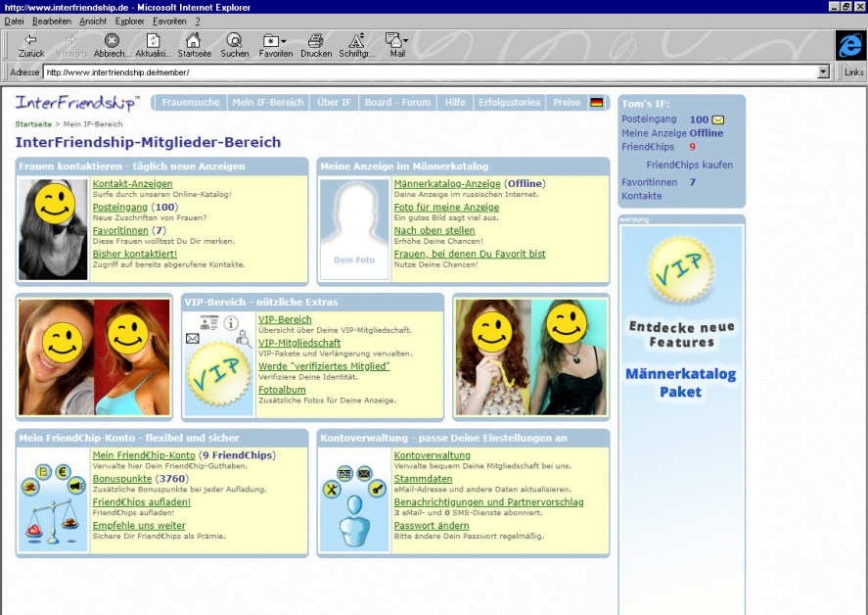Click the German flag language icon
The height and width of the screenshot is (615, 868).
[x=596, y=103]
